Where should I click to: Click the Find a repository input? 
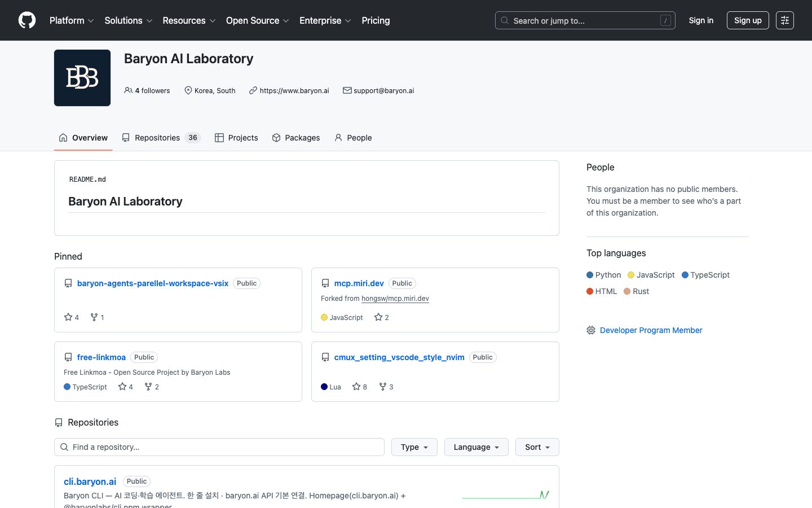tap(219, 447)
